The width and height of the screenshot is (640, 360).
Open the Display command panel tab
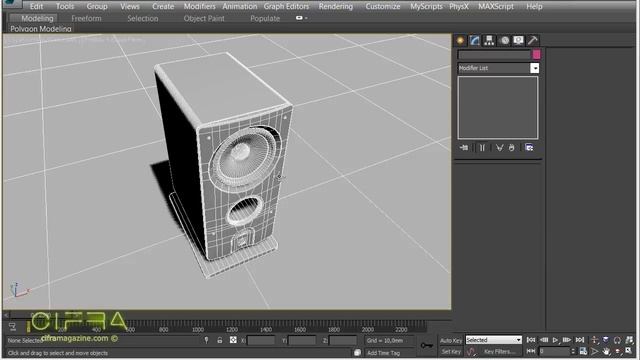coord(518,40)
